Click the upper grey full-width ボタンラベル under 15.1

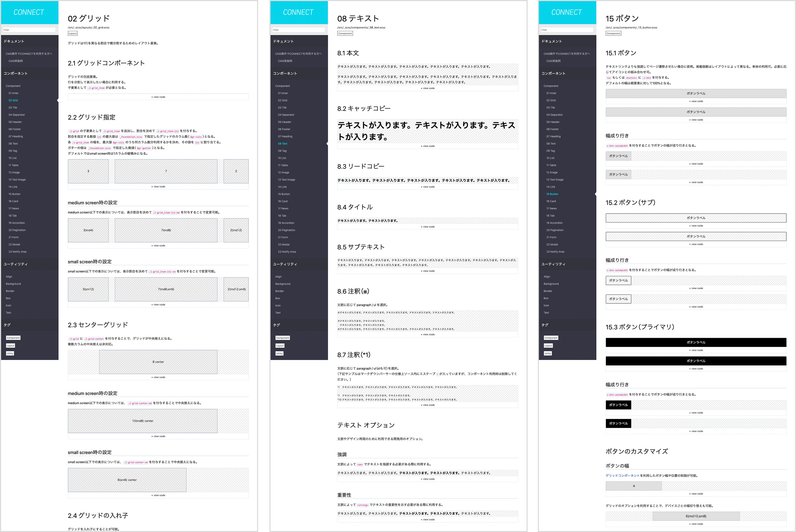coord(696,93)
